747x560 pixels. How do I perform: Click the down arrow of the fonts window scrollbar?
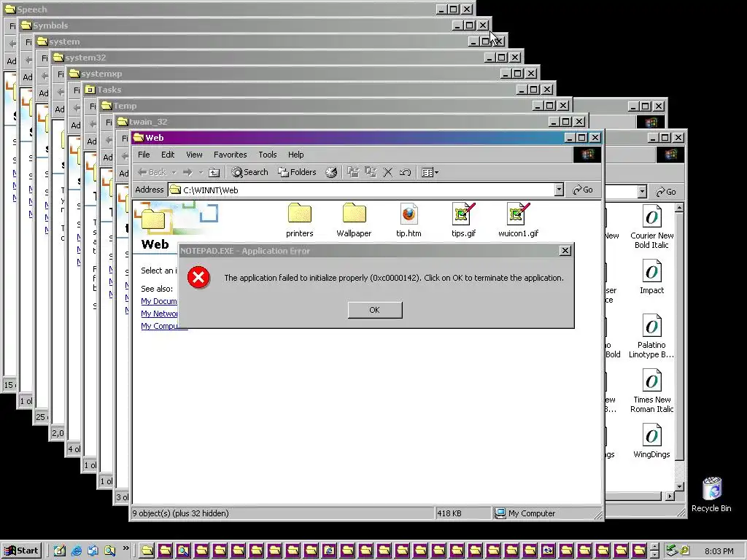680,486
